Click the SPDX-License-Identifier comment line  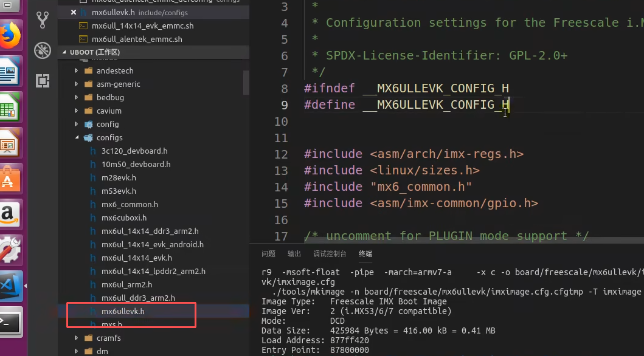pyautogui.click(x=440, y=55)
